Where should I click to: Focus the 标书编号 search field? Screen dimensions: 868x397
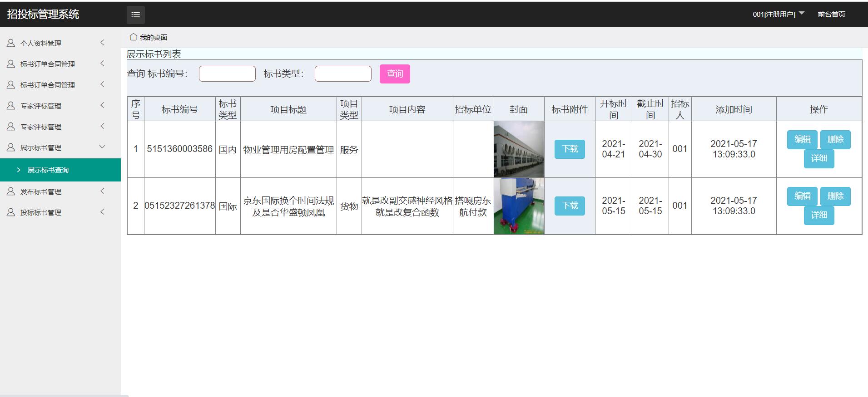pyautogui.click(x=227, y=74)
